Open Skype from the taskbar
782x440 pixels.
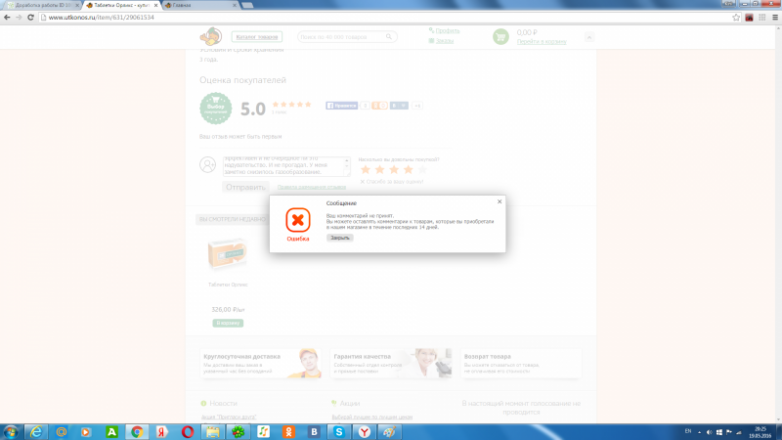339,431
